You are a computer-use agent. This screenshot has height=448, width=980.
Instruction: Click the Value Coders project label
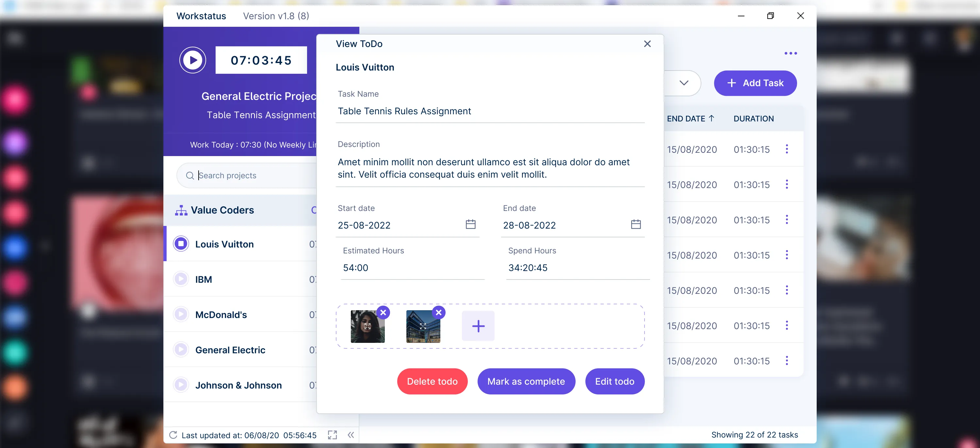tap(222, 209)
